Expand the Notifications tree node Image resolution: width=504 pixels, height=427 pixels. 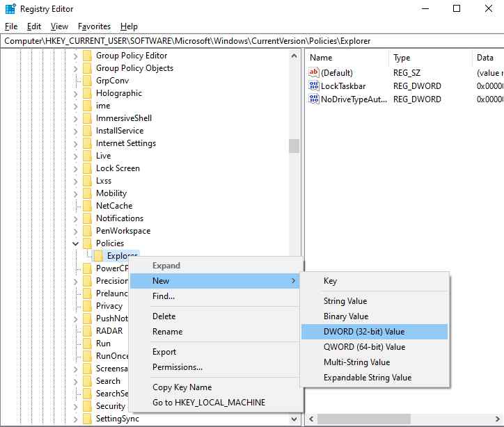point(76,219)
